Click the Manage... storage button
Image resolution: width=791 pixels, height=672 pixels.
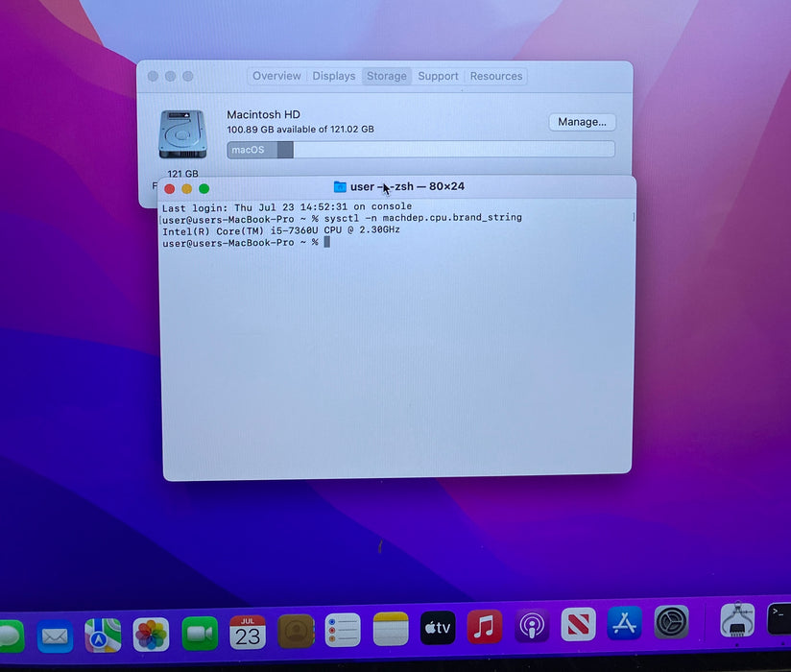pos(582,122)
